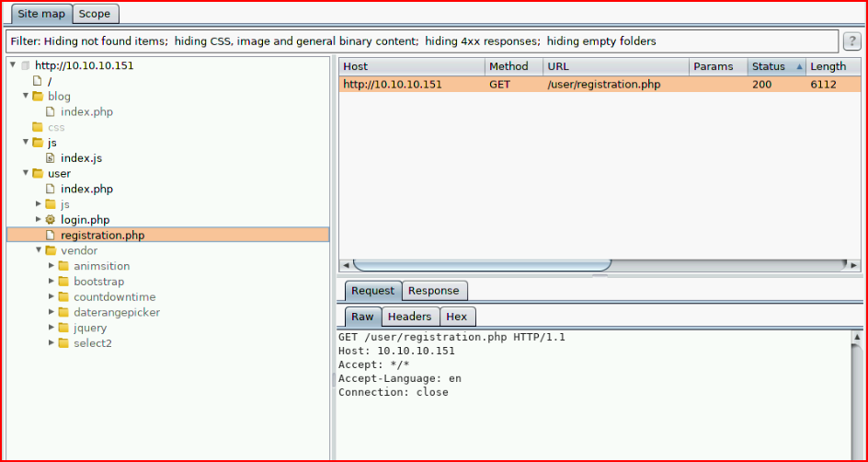Select the Request tab
The image size is (868, 462).
click(x=373, y=290)
